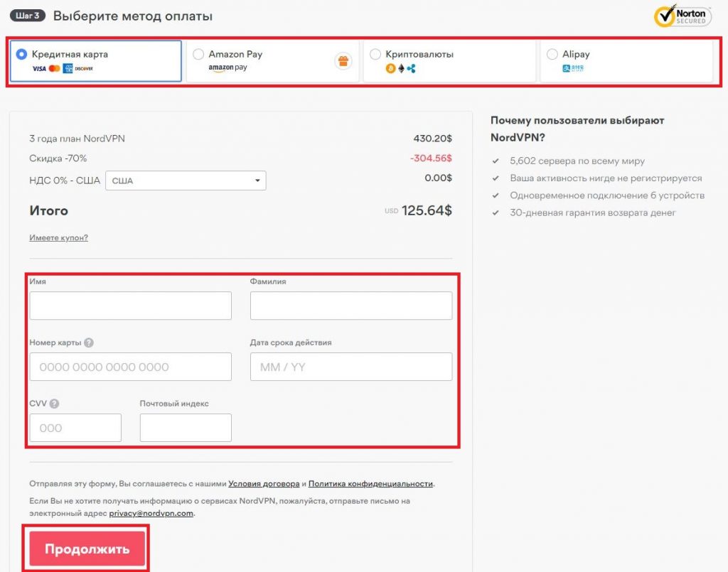The width and height of the screenshot is (728, 572).
Task: Open the Имеете купон? link
Action: tap(58, 237)
